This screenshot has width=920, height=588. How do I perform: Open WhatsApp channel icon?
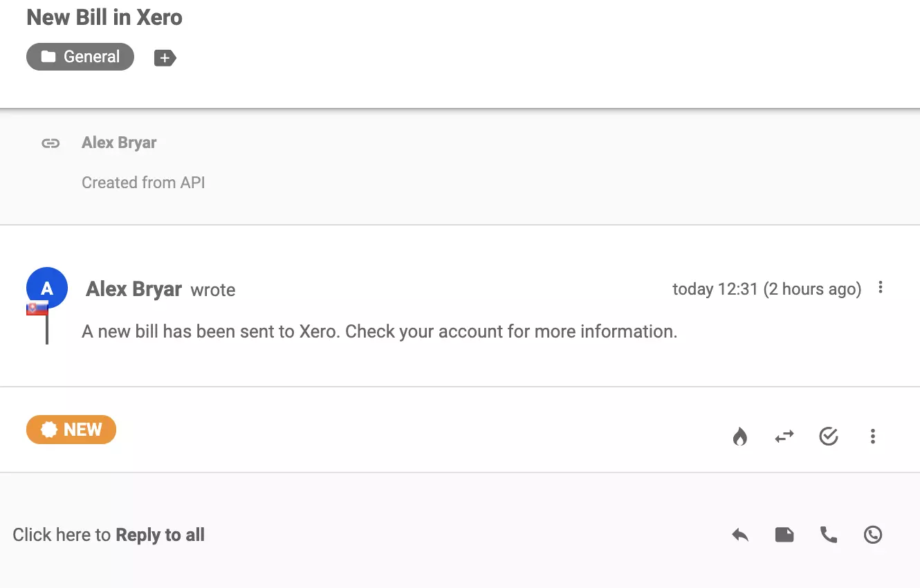[872, 534]
